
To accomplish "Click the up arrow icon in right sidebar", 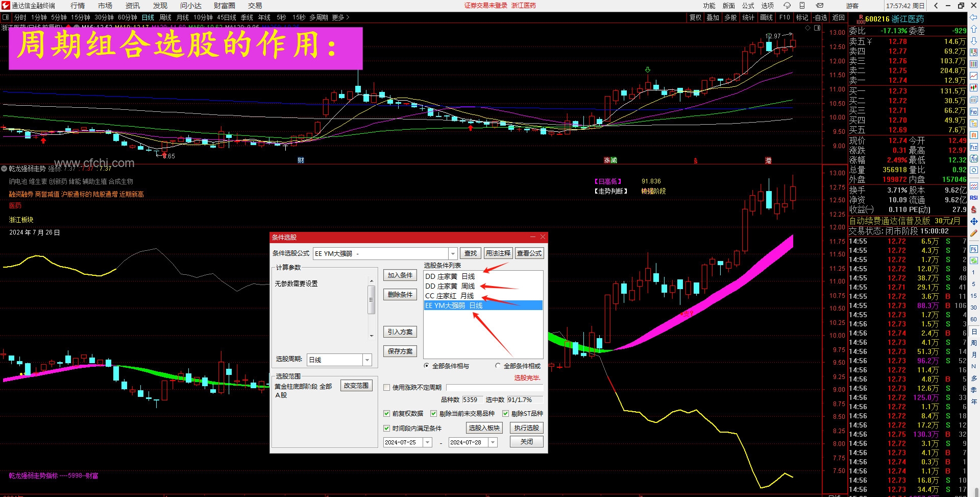I will pyautogui.click(x=974, y=29).
